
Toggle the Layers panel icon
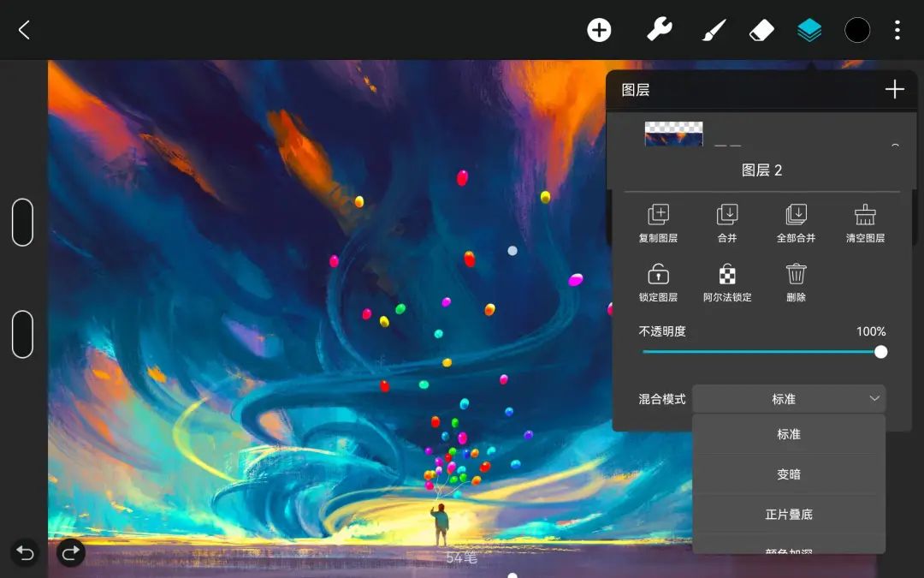[x=809, y=30]
